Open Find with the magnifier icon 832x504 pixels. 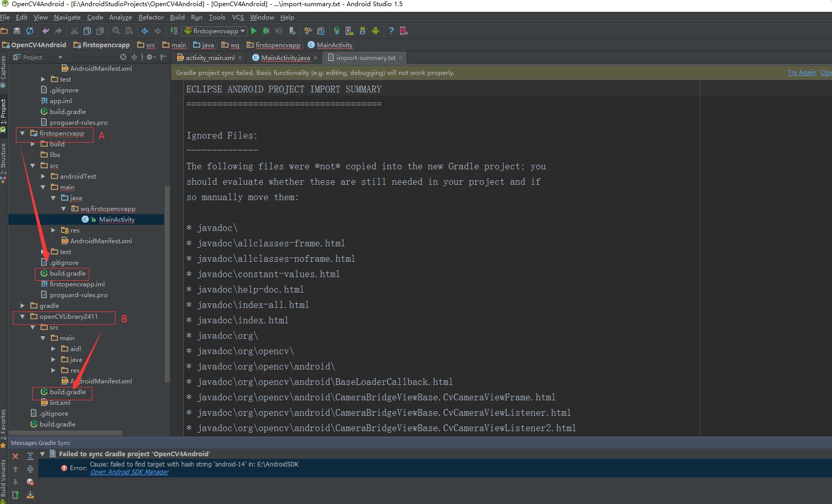116,31
